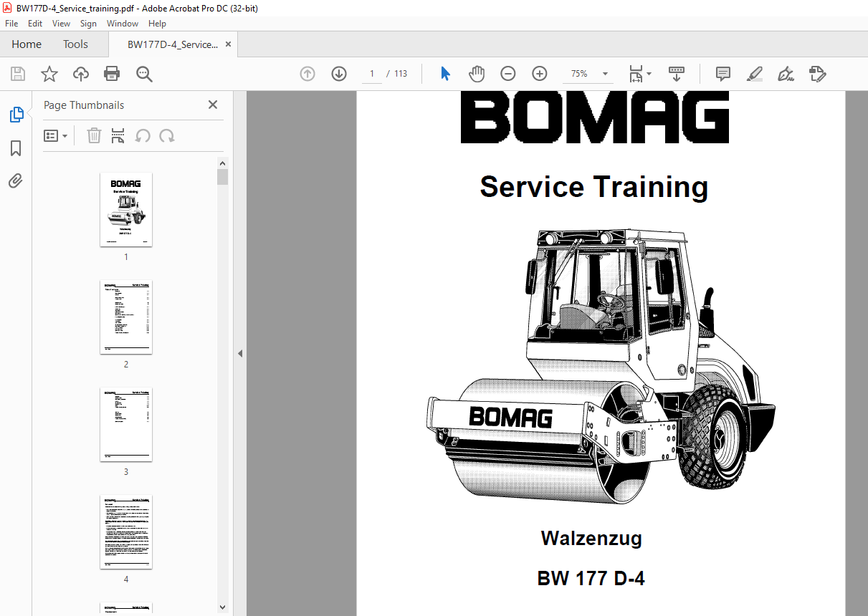Screen dimensions: 868x616
Task: Click the request signatures icon
Action: coord(818,74)
